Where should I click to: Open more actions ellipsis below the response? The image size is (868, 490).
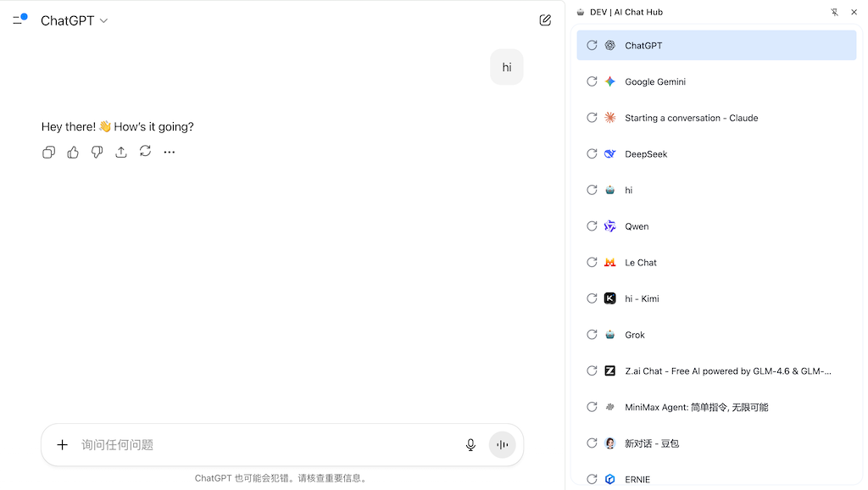click(170, 153)
